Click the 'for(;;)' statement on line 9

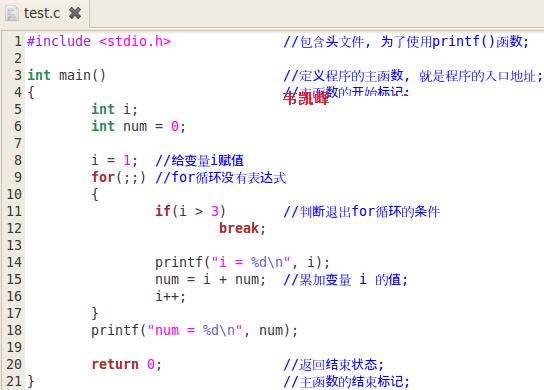click(118, 177)
